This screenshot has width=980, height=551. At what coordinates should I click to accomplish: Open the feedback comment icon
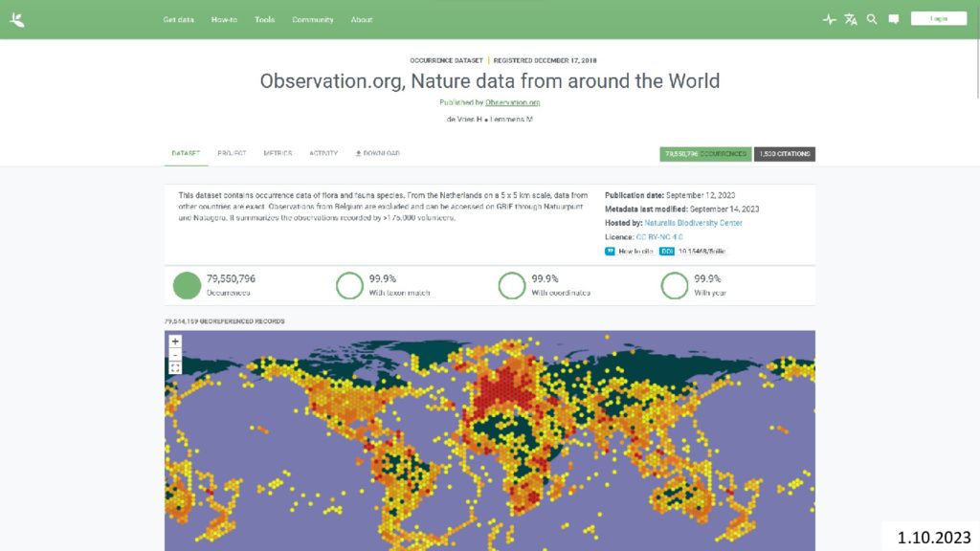pyautogui.click(x=894, y=19)
